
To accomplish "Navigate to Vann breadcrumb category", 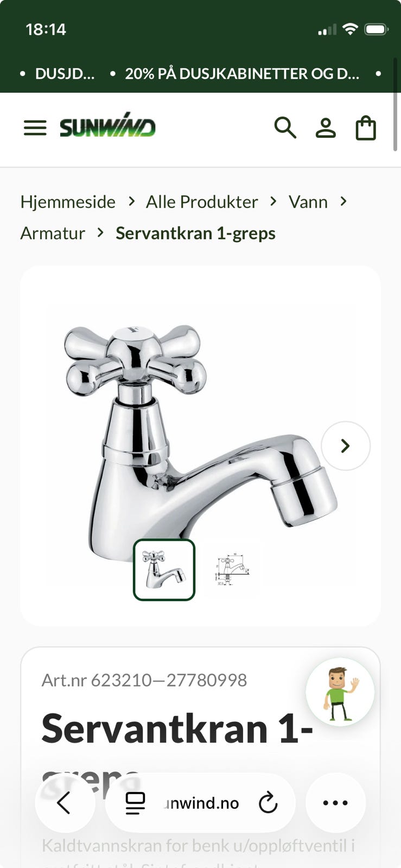I will [308, 202].
